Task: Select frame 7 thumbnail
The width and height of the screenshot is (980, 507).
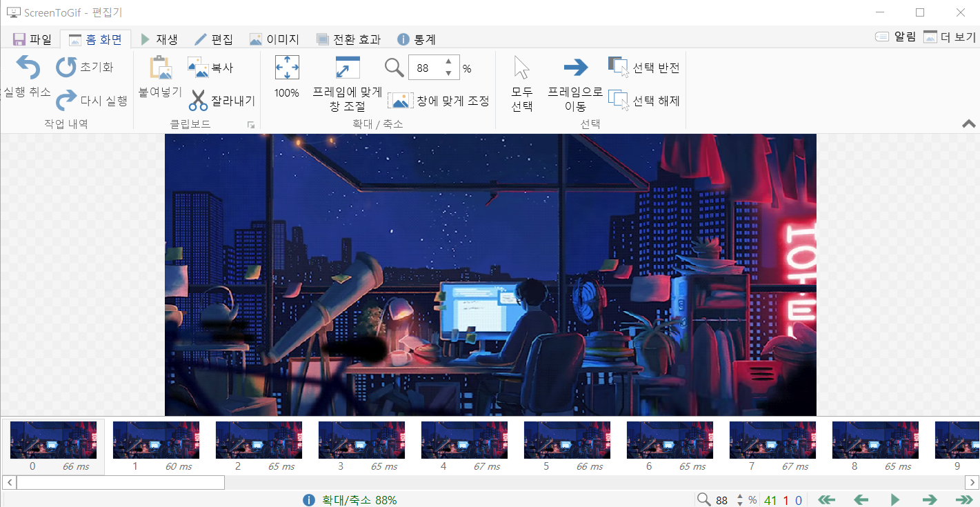Action: point(772,440)
